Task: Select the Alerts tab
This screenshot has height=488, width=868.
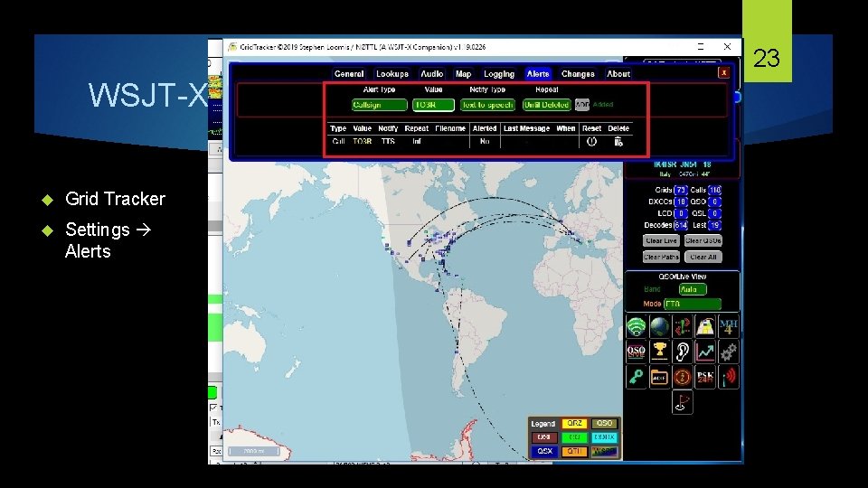Action: (537, 73)
